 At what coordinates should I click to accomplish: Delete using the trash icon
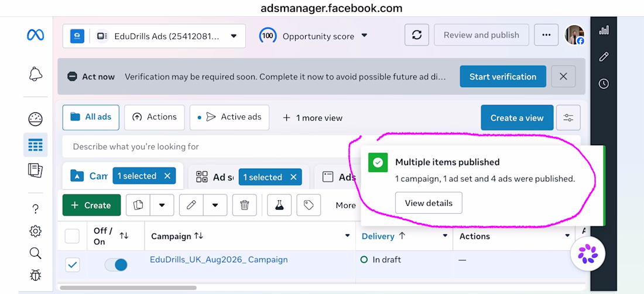pos(244,205)
